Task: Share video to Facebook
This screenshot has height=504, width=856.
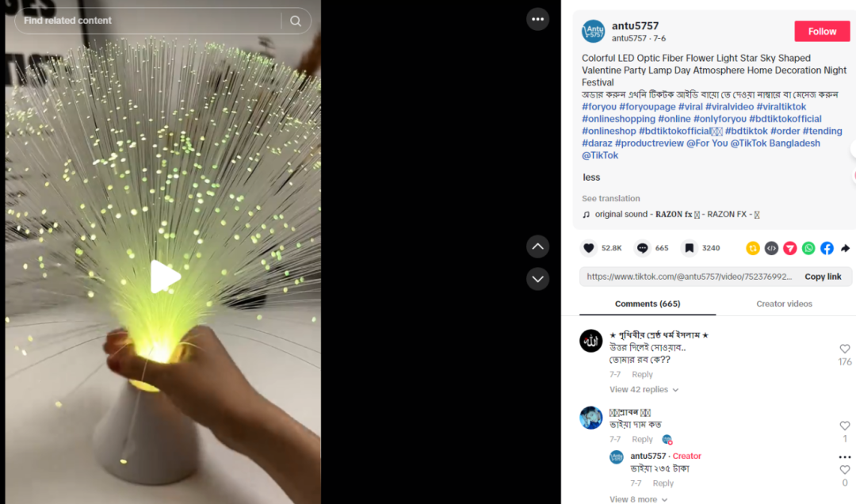Action: tap(827, 248)
